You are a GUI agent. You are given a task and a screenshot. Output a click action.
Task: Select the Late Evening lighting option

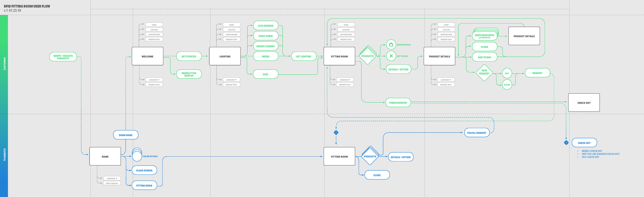tap(266, 26)
